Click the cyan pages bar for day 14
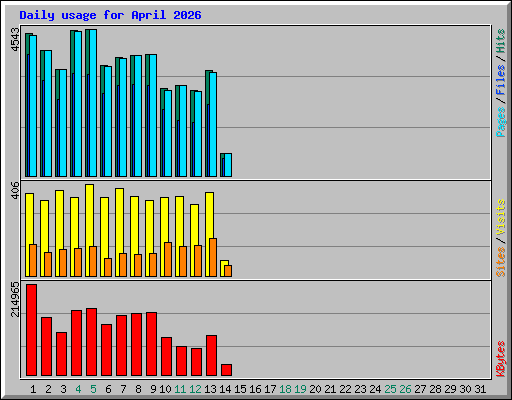This screenshot has width=512, height=400. 228,165
